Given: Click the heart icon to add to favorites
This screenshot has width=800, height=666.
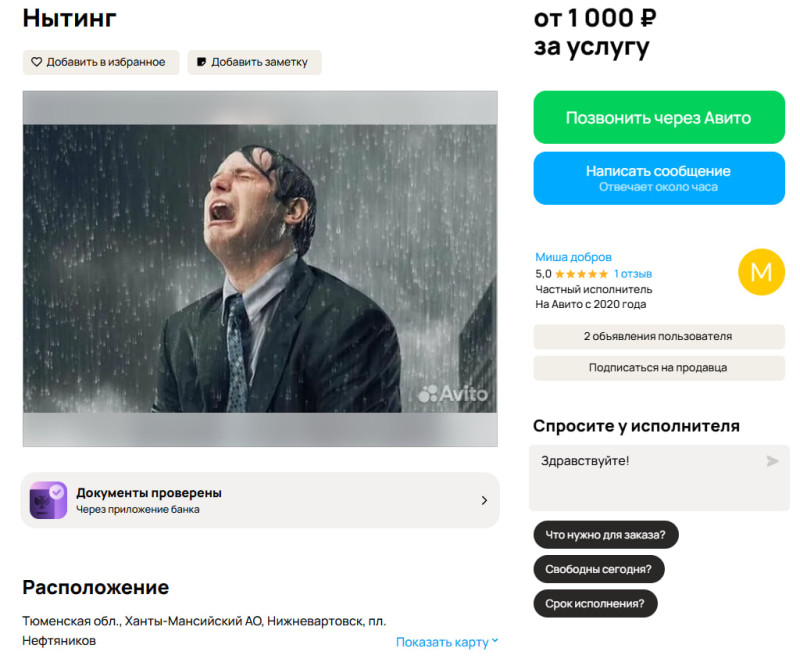Looking at the screenshot, I should (x=37, y=62).
